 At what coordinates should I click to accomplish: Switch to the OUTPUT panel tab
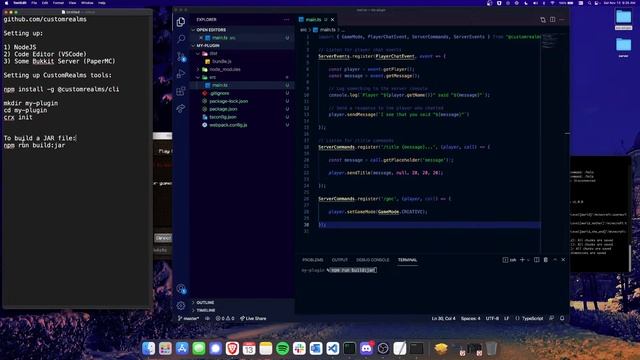click(x=340, y=260)
